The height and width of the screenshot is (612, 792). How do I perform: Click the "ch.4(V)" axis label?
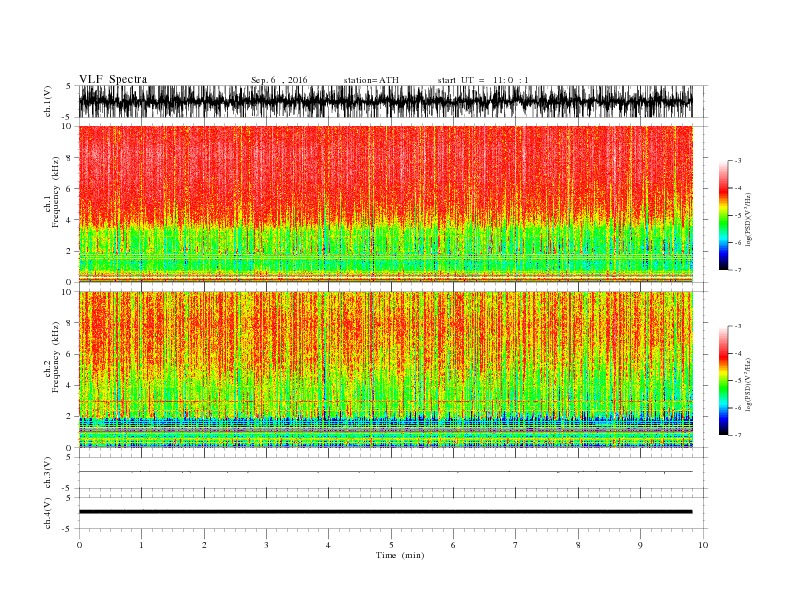click(x=48, y=513)
